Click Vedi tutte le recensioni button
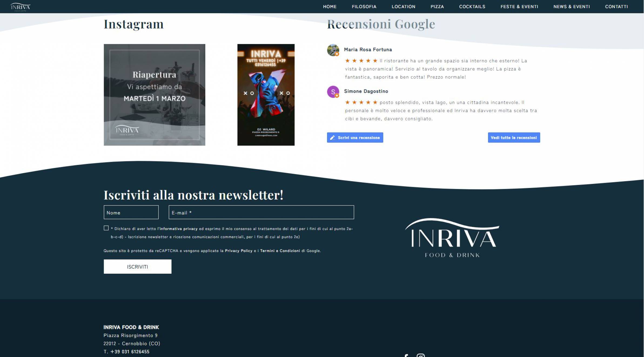Viewport: 644px width, 357px height. [514, 137]
